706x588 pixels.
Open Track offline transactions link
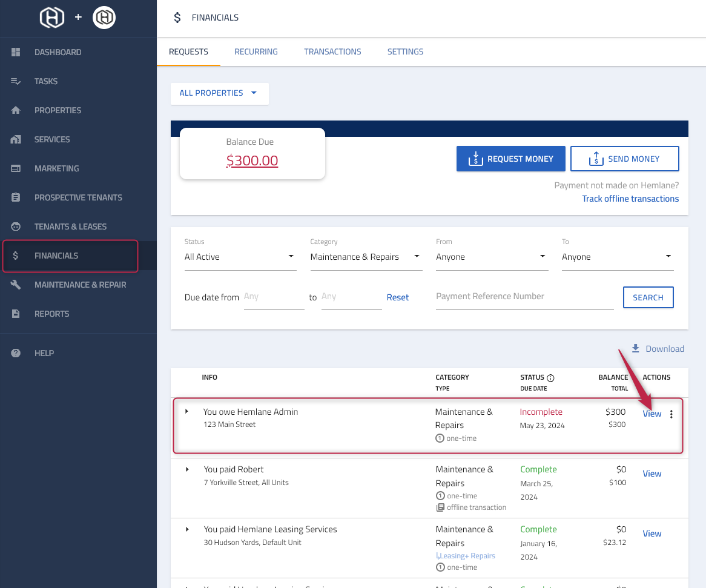pos(630,199)
